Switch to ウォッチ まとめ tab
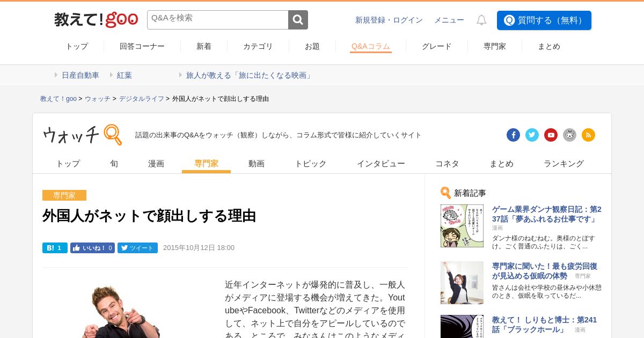This screenshot has height=338, width=644. (501, 164)
